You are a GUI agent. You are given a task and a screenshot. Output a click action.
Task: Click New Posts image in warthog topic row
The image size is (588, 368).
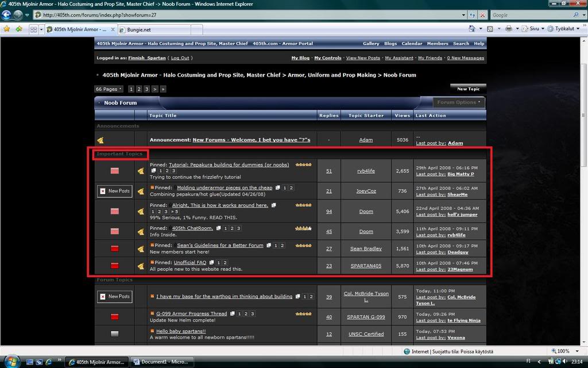[x=115, y=297]
